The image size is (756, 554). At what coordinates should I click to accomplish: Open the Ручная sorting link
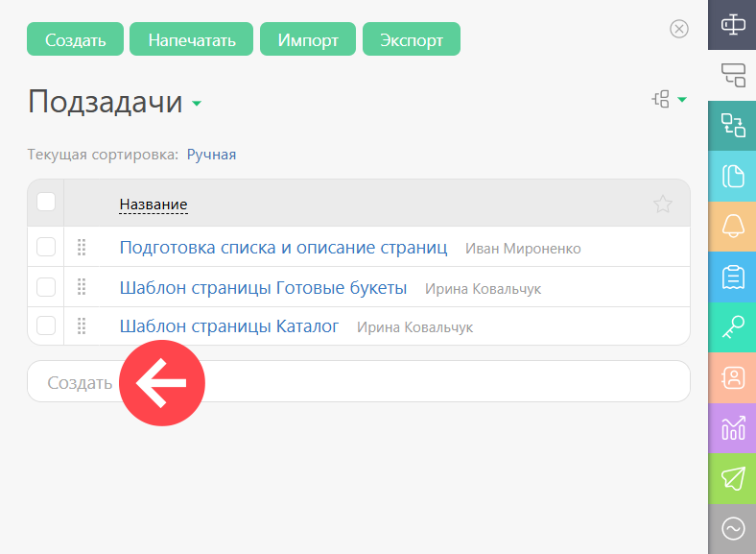pos(211,155)
